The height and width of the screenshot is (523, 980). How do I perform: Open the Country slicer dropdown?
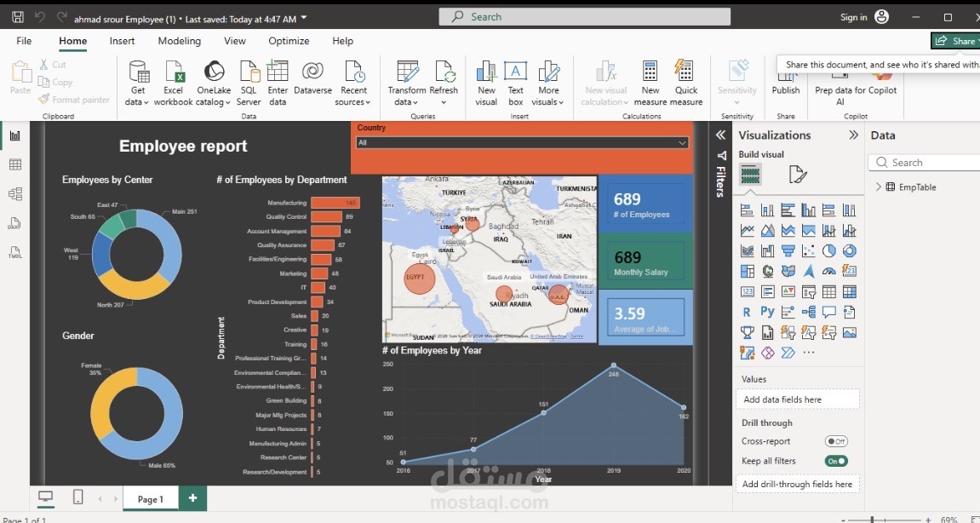pyautogui.click(x=523, y=142)
